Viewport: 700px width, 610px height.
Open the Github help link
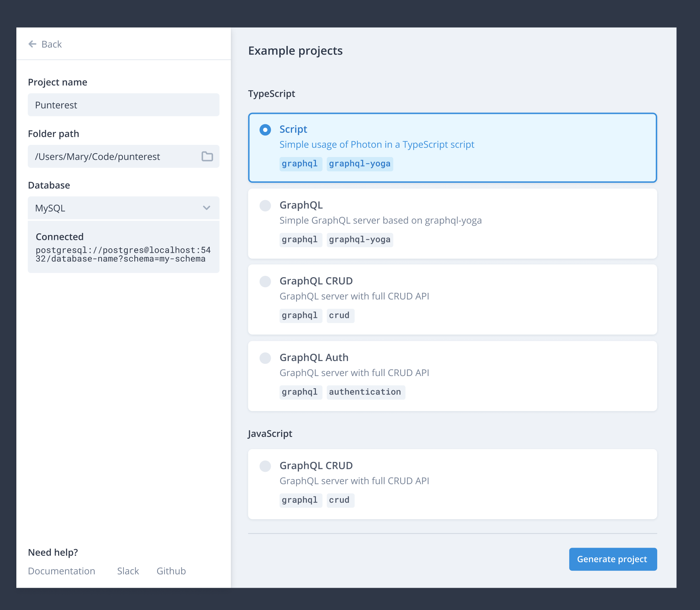(x=171, y=571)
